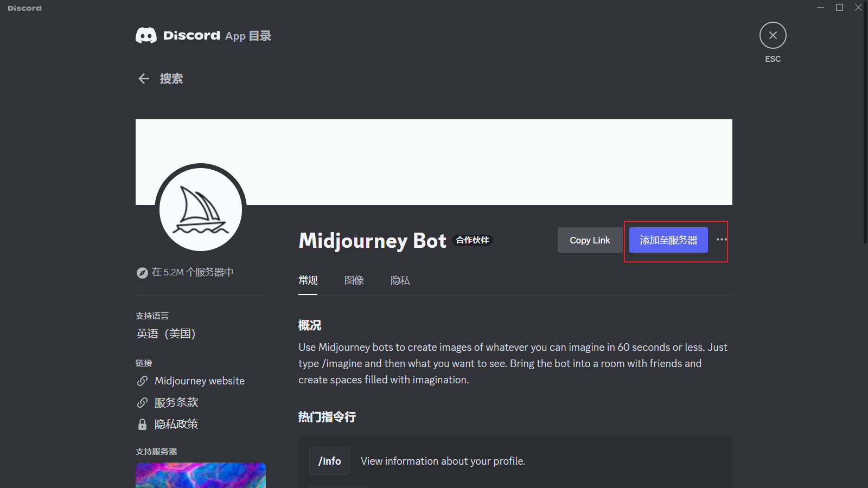Image resolution: width=868 pixels, height=488 pixels.
Task: Open the three-dot more options menu
Action: (722, 240)
